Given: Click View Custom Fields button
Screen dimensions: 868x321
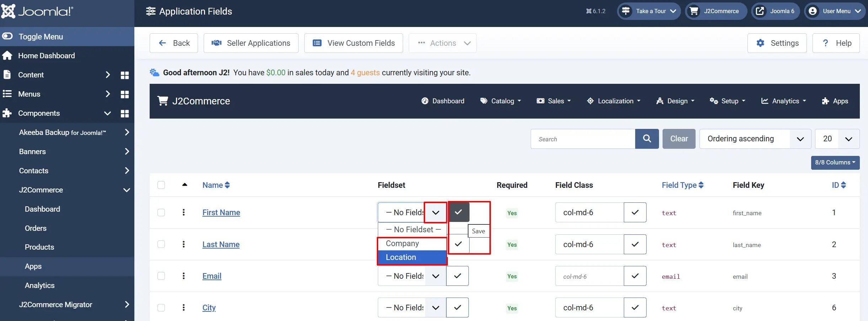Looking at the screenshot, I should tap(354, 43).
